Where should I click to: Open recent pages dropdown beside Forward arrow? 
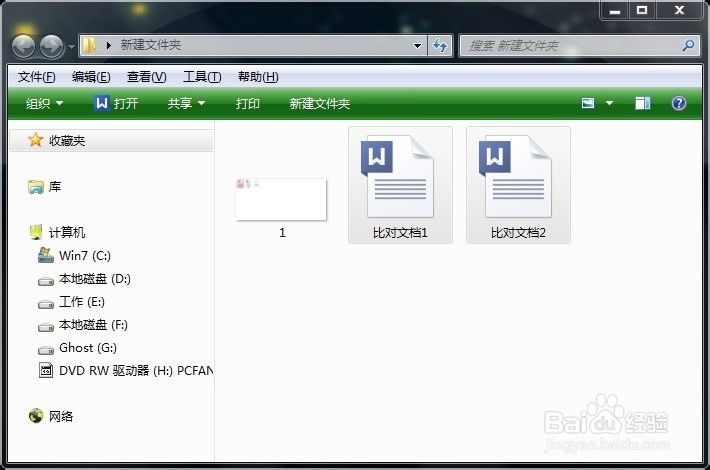pyautogui.click(x=71, y=46)
